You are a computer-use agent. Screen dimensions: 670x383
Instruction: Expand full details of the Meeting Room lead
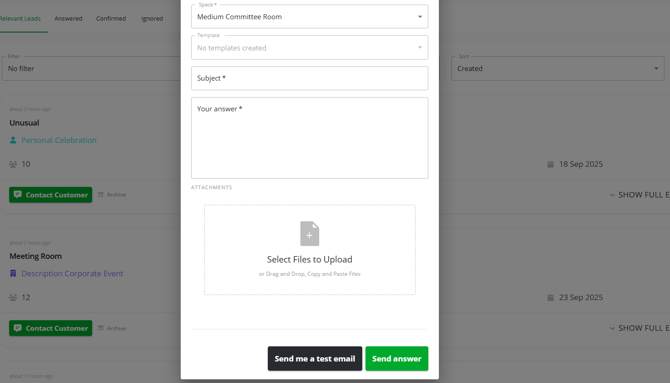point(640,328)
